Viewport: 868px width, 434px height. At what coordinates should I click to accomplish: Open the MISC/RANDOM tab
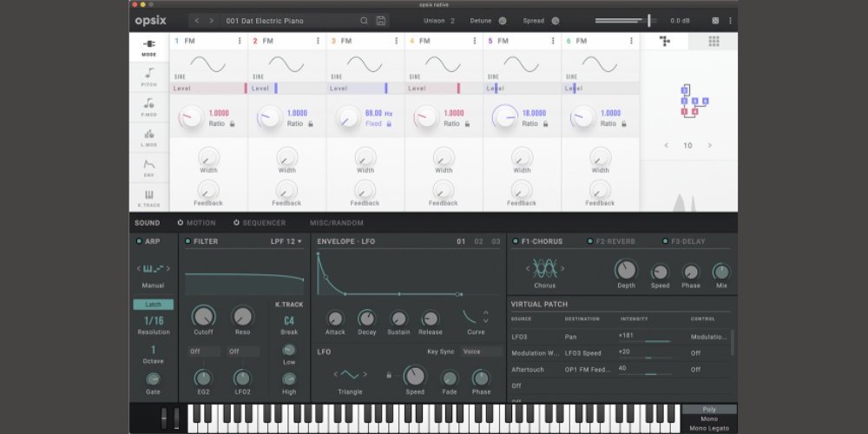pos(336,223)
